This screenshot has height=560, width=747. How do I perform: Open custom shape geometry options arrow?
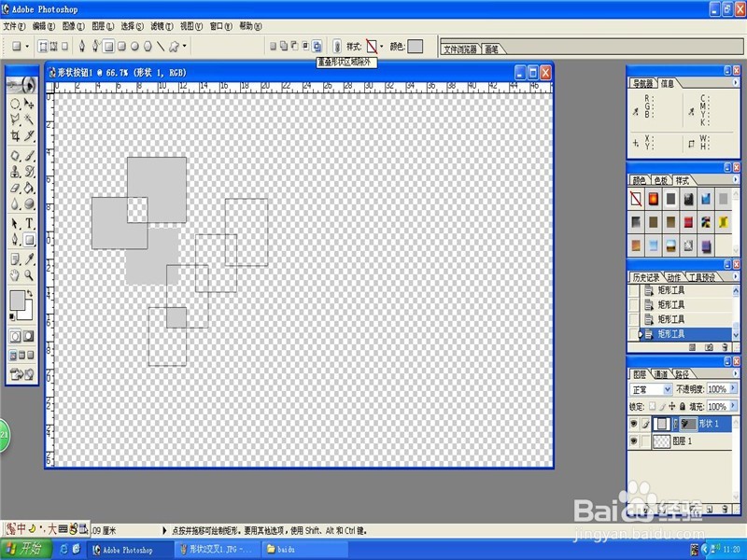click(185, 46)
